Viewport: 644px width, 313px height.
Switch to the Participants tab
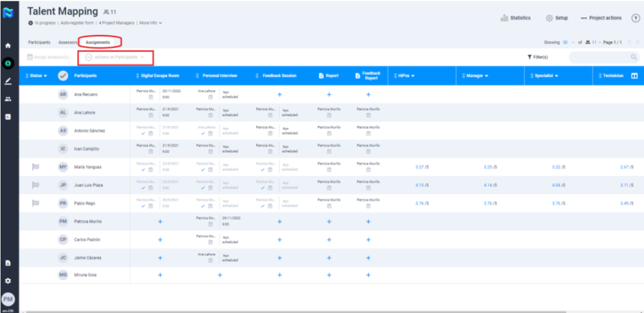click(40, 43)
